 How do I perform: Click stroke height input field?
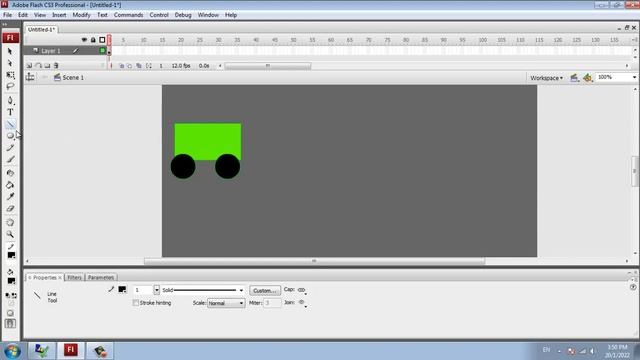[x=144, y=290]
